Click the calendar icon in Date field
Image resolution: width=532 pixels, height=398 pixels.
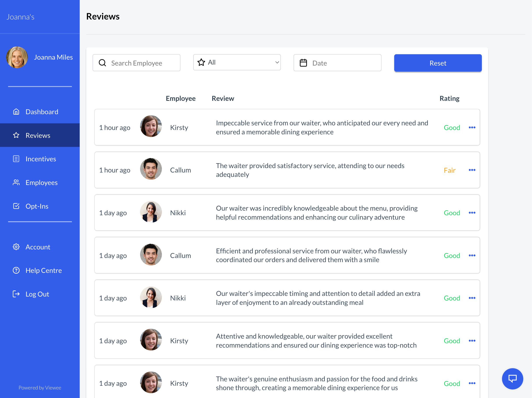[x=303, y=63]
